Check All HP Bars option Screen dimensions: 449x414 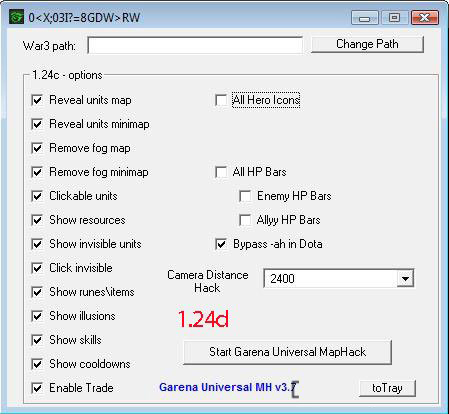pos(221,172)
